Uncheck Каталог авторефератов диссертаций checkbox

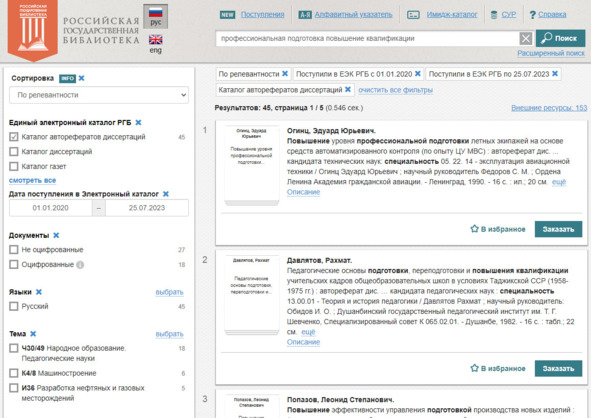pos(14,137)
